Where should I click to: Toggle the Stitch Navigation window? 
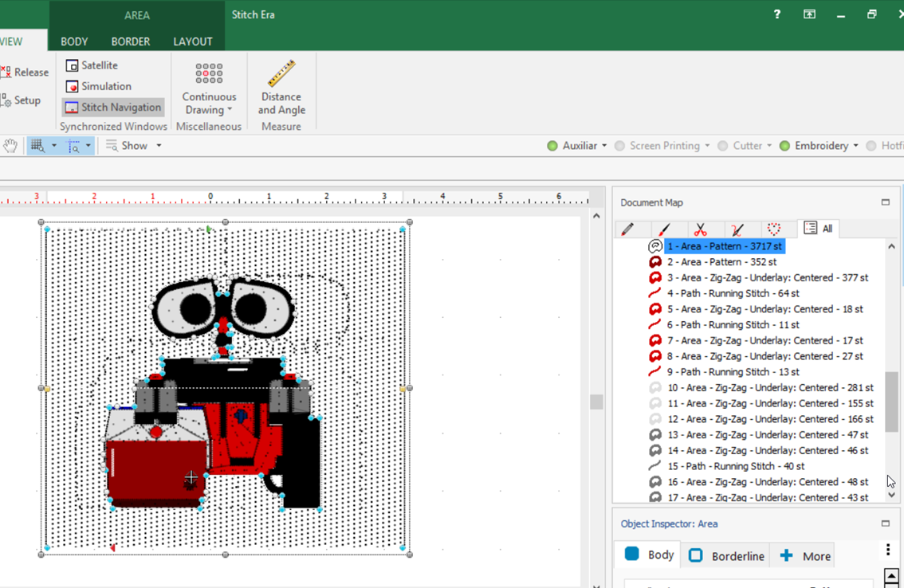pos(113,108)
